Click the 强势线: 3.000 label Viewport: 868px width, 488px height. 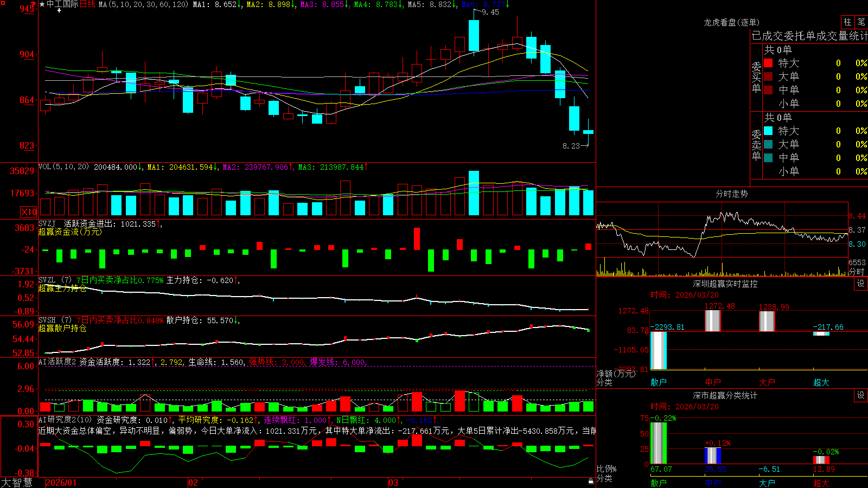click(278, 362)
